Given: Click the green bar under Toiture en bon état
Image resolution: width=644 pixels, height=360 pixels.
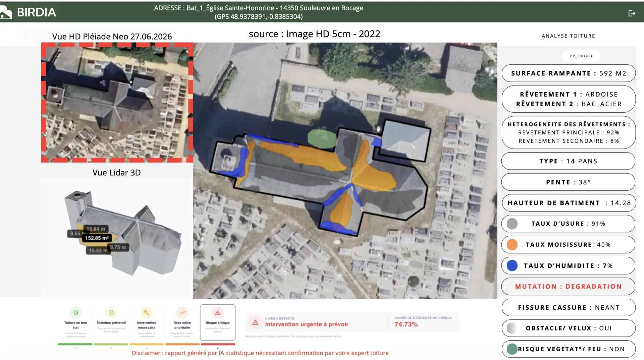Looking at the screenshot, I should tap(75, 344).
